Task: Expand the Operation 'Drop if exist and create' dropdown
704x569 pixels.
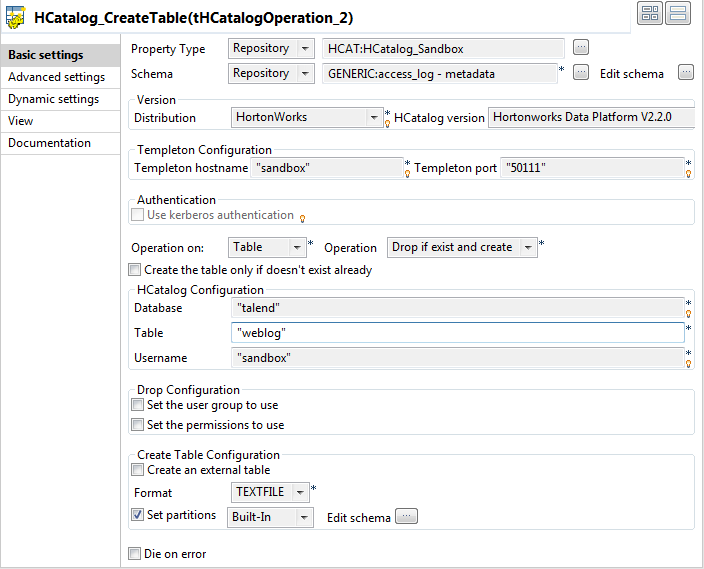Action: click(462, 247)
